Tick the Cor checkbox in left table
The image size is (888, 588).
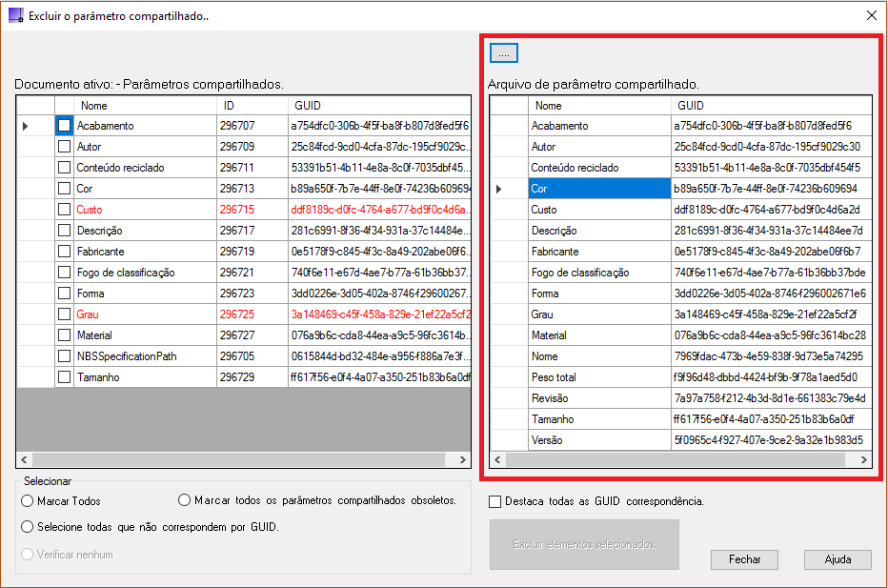pos(64,188)
